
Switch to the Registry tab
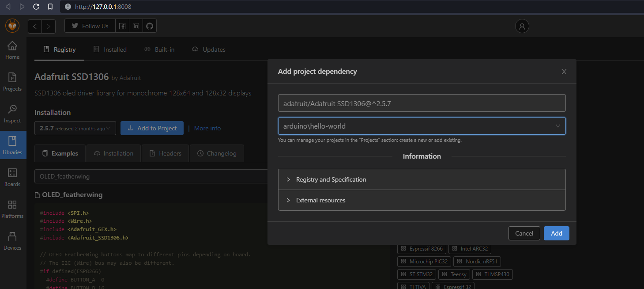(x=60, y=49)
